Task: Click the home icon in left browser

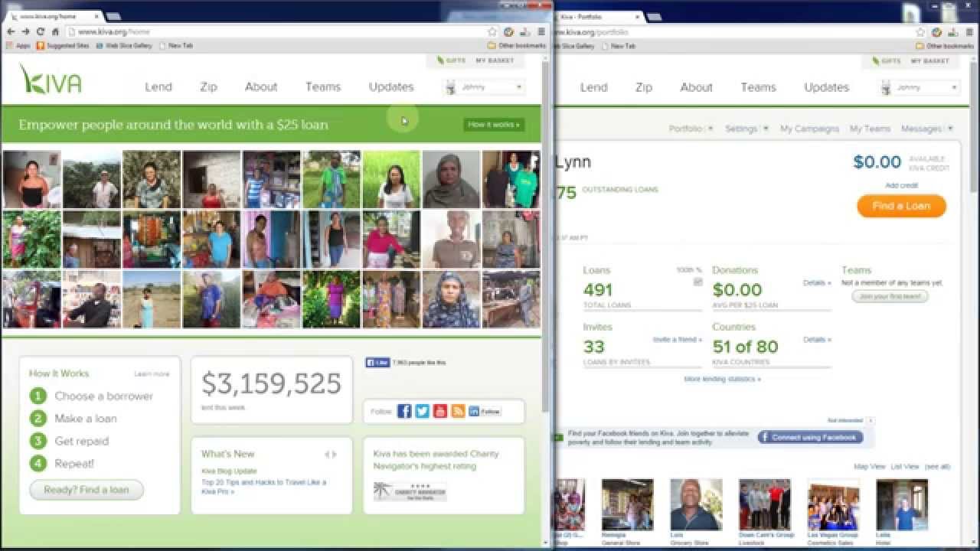Action: tap(55, 31)
